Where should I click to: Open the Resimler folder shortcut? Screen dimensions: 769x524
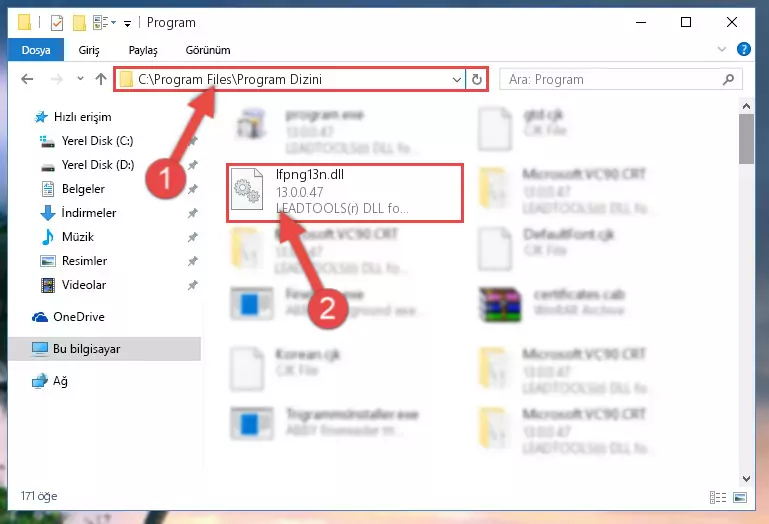click(84, 261)
